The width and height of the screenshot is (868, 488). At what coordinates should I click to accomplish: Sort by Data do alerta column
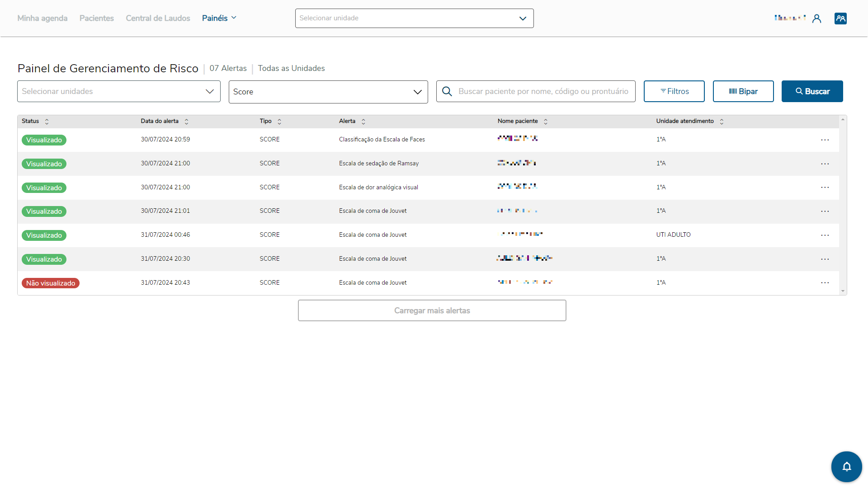[x=186, y=122]
